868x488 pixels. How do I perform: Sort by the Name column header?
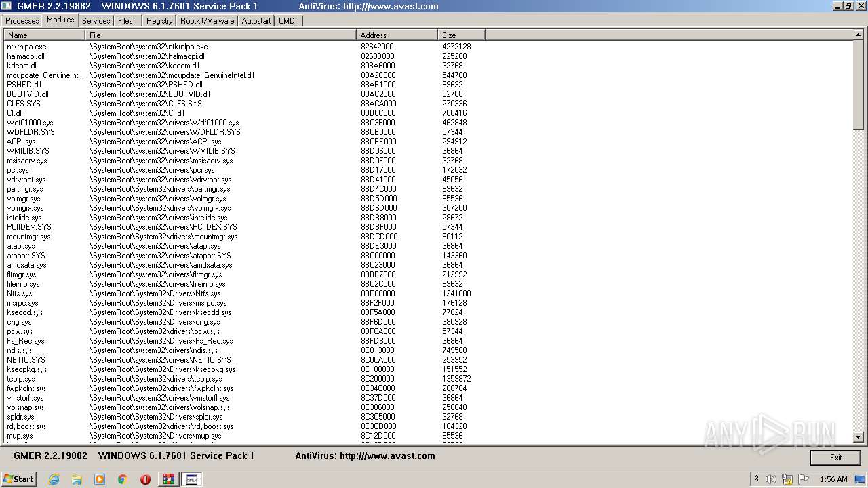[45, 35]
